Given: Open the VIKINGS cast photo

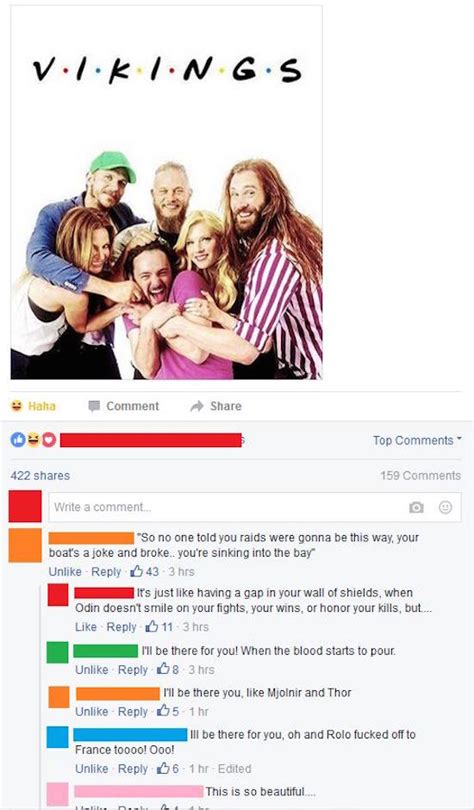Looking at the screenshot, I should coord(166,192).
